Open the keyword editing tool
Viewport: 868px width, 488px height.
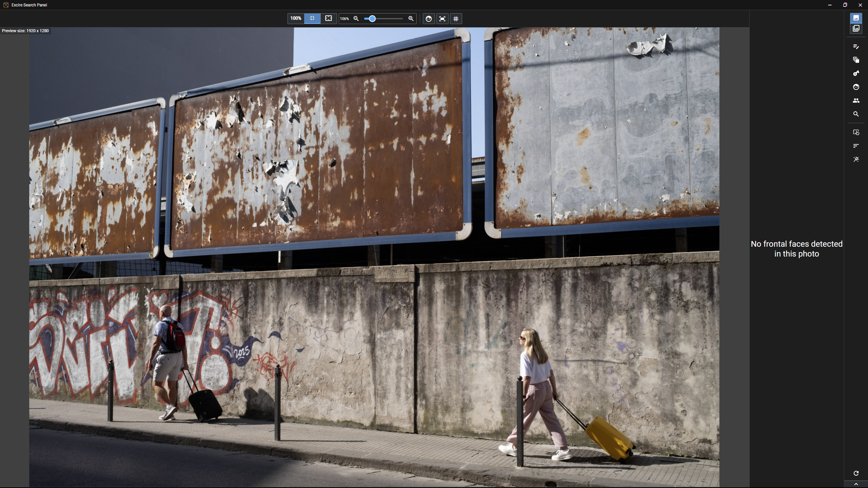click(856, 46)
